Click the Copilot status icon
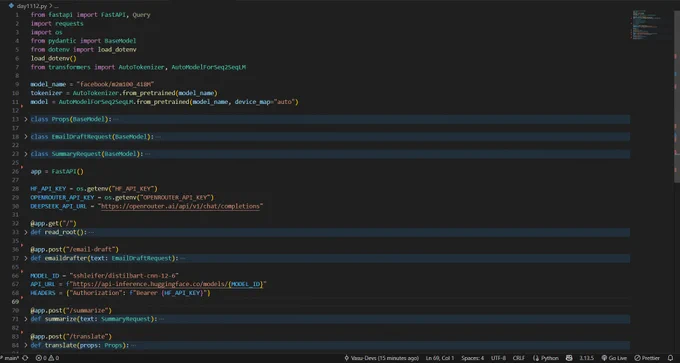680x363 pixels. click(569, 358)
